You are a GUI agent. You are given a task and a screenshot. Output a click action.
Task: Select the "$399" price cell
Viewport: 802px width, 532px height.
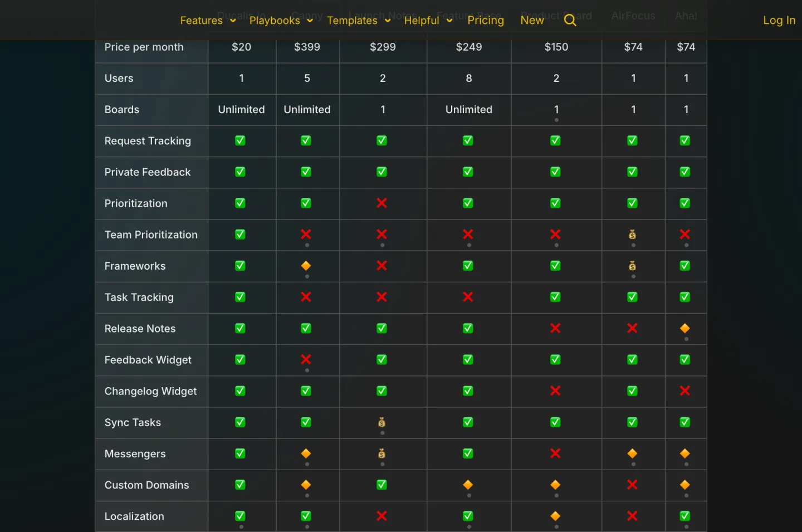307,47
